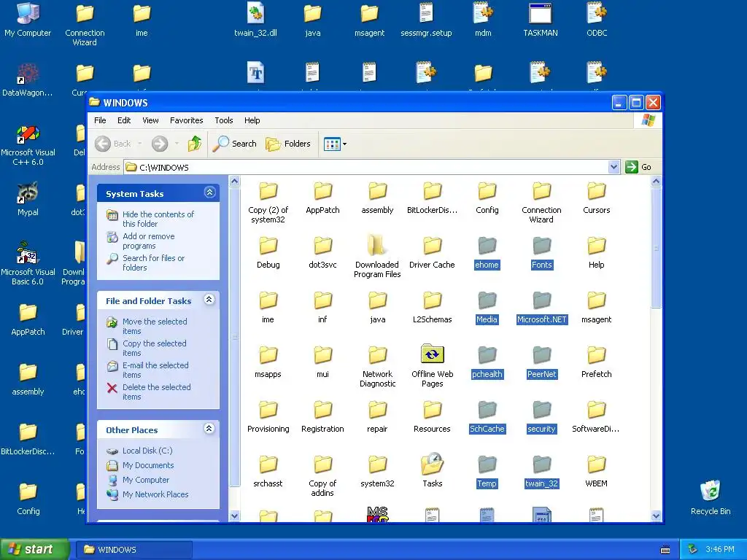Viewport: 747px width, 560px height.
Task: Collapse the File and Folder Tasks panel
Action: coord(209,300)
